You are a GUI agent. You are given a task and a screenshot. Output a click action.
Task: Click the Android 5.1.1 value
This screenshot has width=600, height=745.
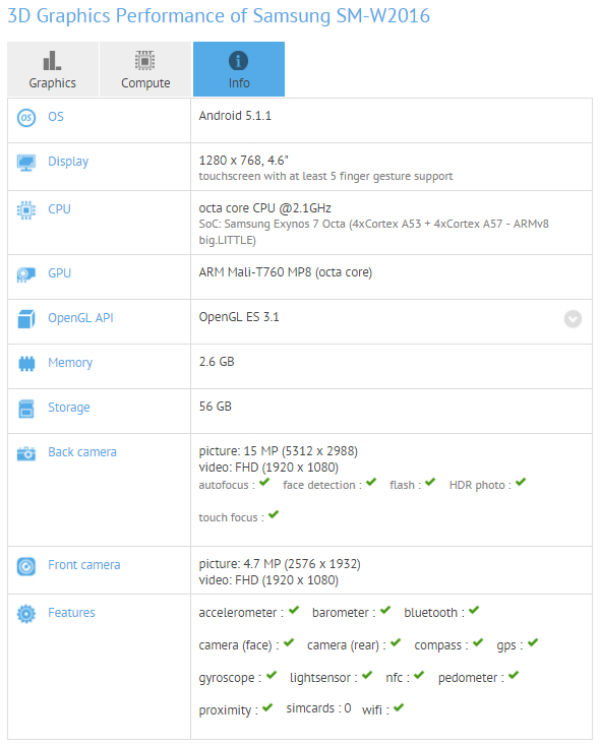(235, 116)
